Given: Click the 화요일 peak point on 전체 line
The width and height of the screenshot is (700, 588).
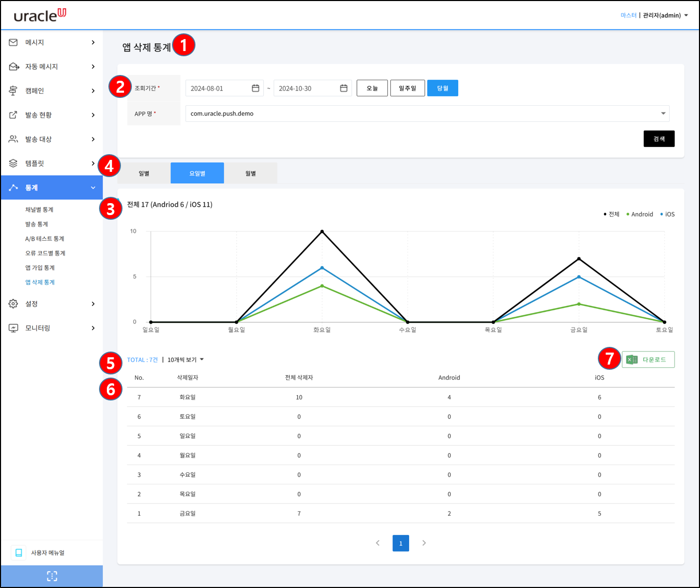Looking at the screenshot, I should (x=322, y=231).
